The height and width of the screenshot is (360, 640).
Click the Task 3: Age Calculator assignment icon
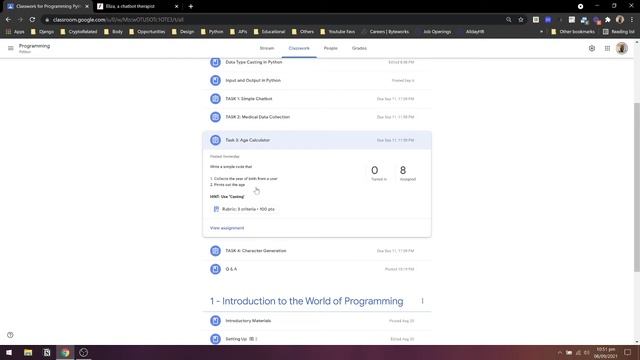215,140
